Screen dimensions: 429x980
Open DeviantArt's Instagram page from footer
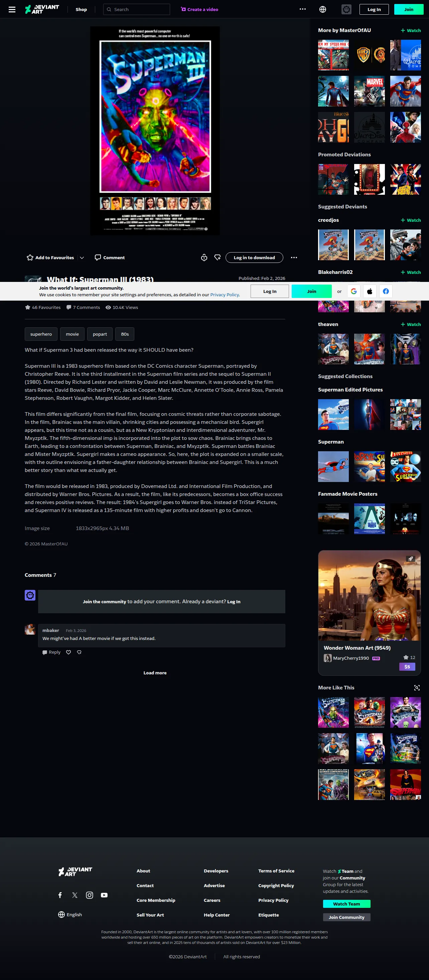90,895
